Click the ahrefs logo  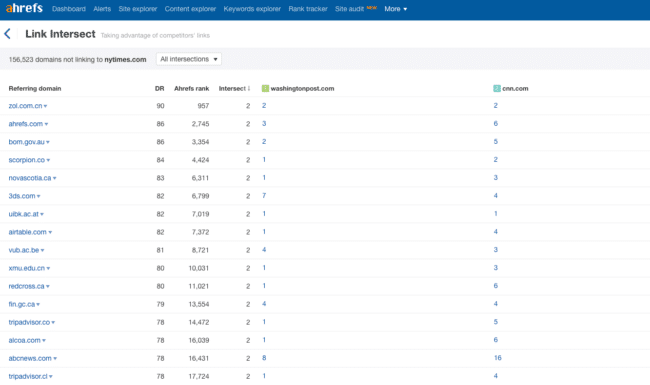pos(24,8)
